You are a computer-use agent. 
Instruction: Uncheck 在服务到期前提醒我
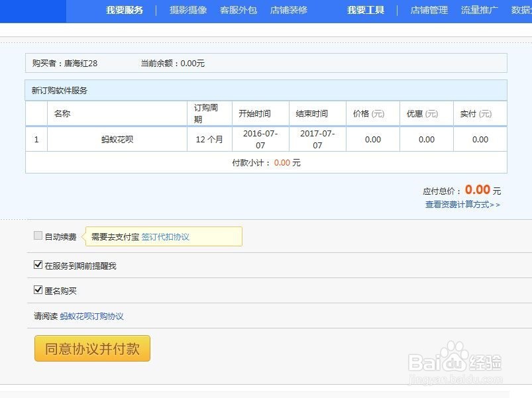coord(38,264)
